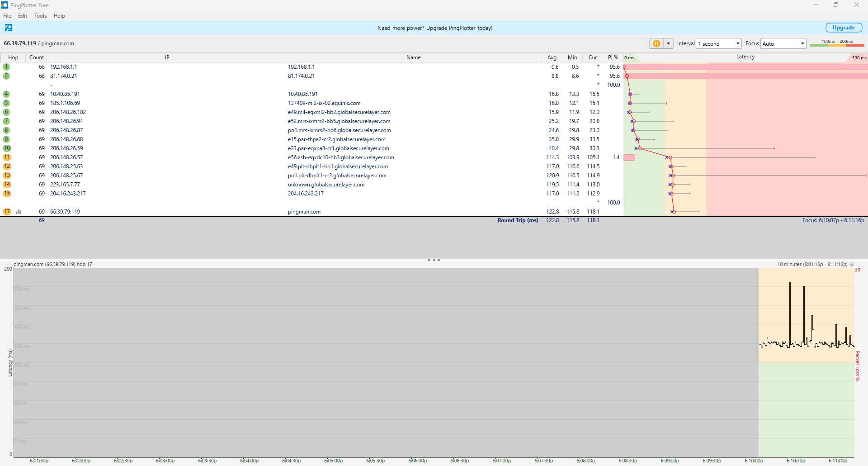The width and height of the screenshot is (868, 466).
Task: Open the dropdown arrow beside pause button
Action: tap(668, 43)
